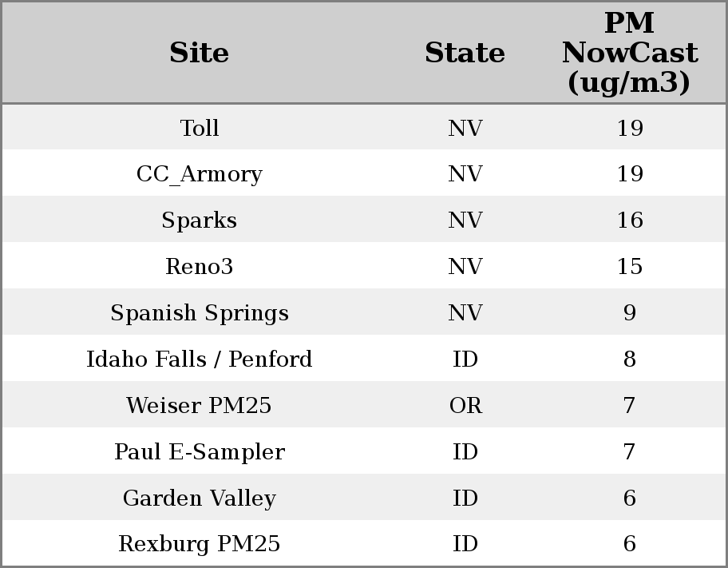This screenshot has width=728, height=568.
Task: Open the Garden Valley site entry
Action: [x=199, y=498]
